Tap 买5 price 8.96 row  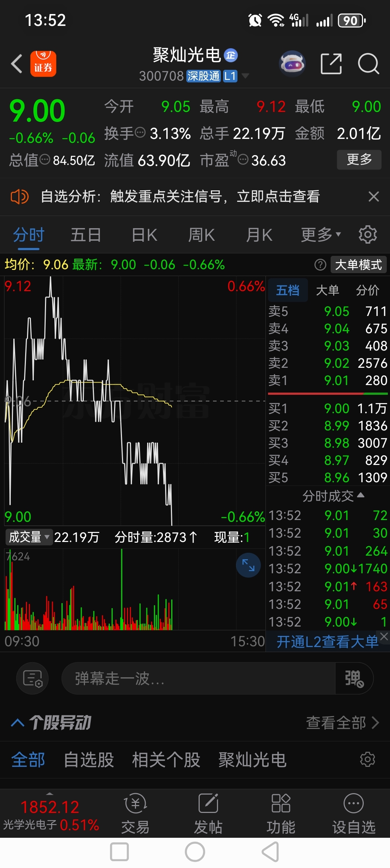[328, 478]
